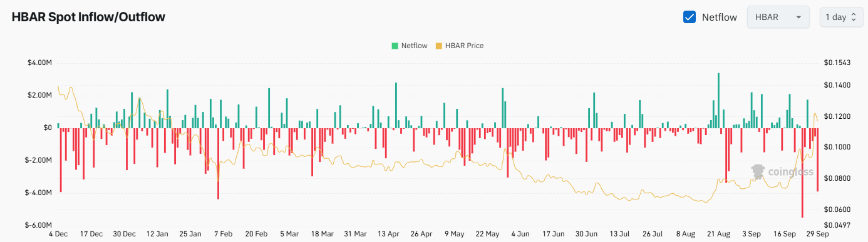Click the 3 Sep x-axis date label

point(751,234)
